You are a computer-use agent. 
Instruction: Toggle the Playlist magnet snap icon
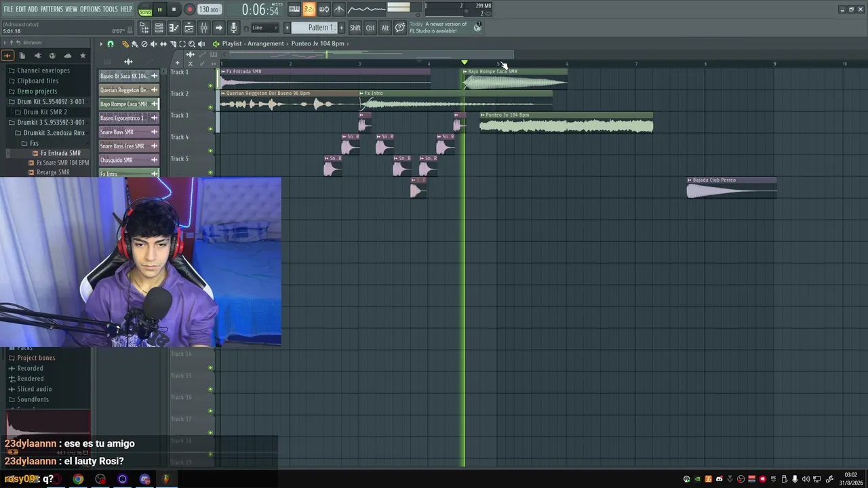(111, 44)
